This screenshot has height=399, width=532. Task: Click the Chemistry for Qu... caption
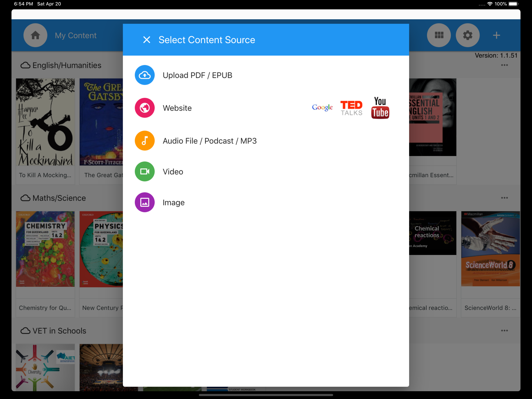click(45, 308)
